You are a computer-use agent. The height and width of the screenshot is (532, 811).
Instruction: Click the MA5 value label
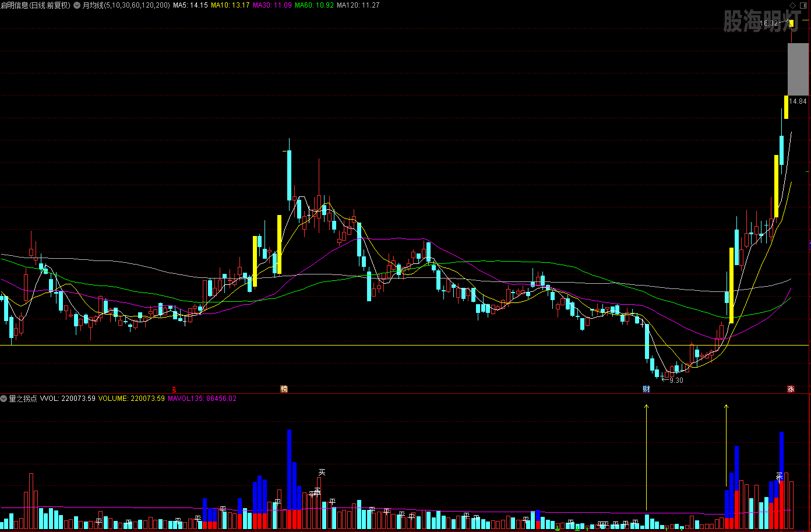(x=191, y=5)
